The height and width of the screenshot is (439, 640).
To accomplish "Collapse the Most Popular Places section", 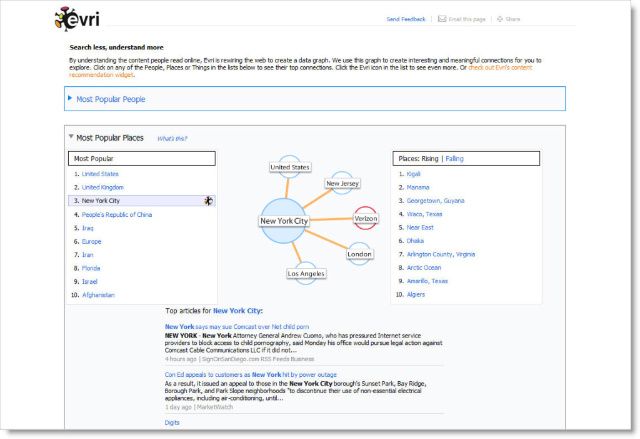I will (71, 137).
